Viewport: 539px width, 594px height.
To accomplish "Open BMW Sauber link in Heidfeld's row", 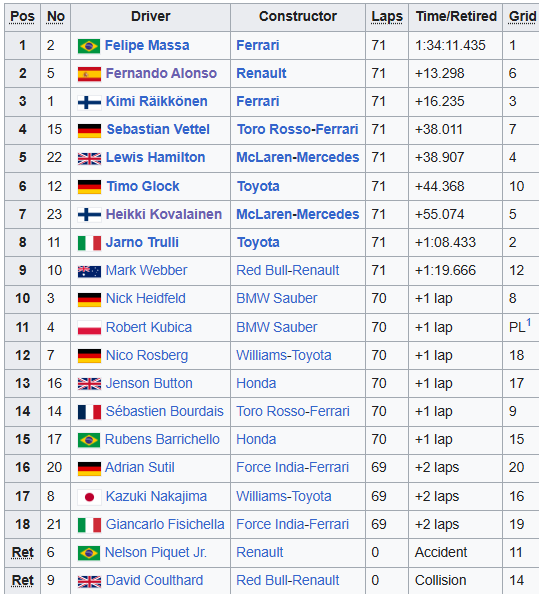I will pyautogui.click(x=277, y=298).
